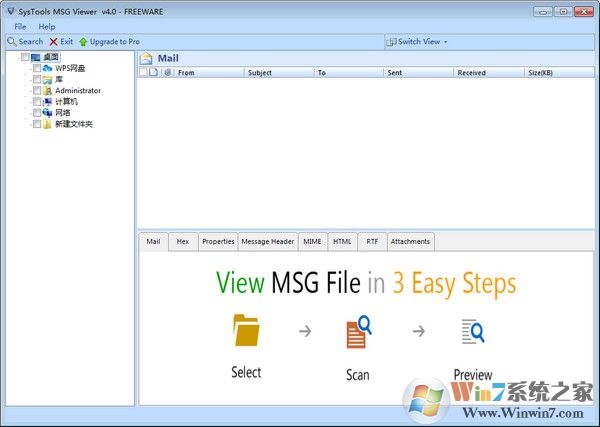This screenshot has height=427, width=600.
Task: Open the Attachments tab
Action: 411,241
